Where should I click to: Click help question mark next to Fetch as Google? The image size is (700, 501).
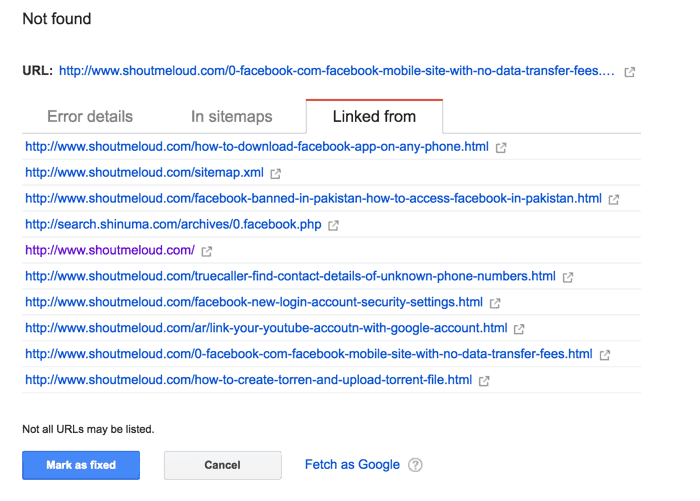[x=415, y=465]
